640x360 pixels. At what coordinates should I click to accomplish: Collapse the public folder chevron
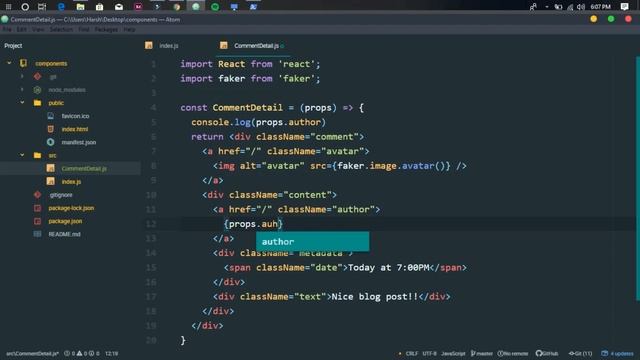pyautogui.click(x=22, y=102)
